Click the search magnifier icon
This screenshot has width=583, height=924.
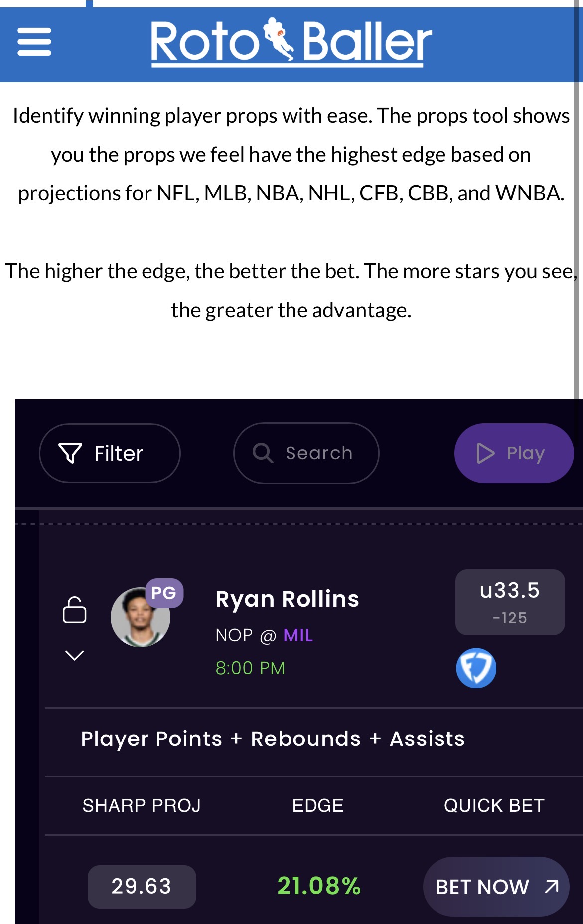[263, 453]
